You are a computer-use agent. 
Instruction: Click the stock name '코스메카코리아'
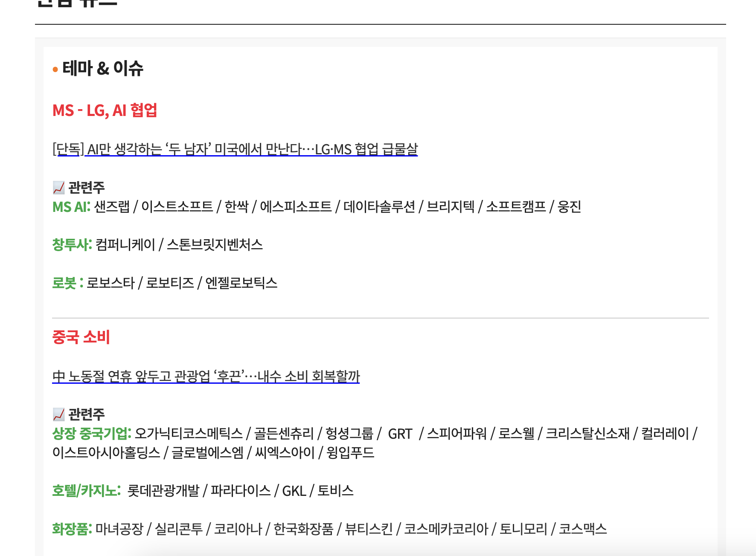[446, 529]
